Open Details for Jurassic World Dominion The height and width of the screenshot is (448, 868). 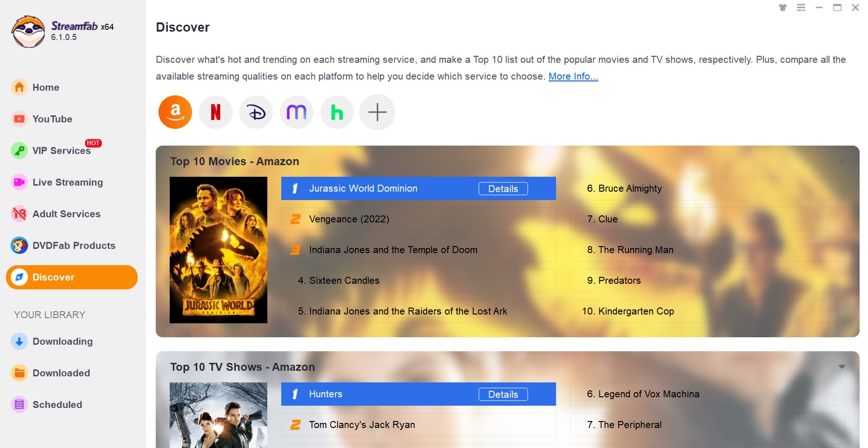coord(503,188)
